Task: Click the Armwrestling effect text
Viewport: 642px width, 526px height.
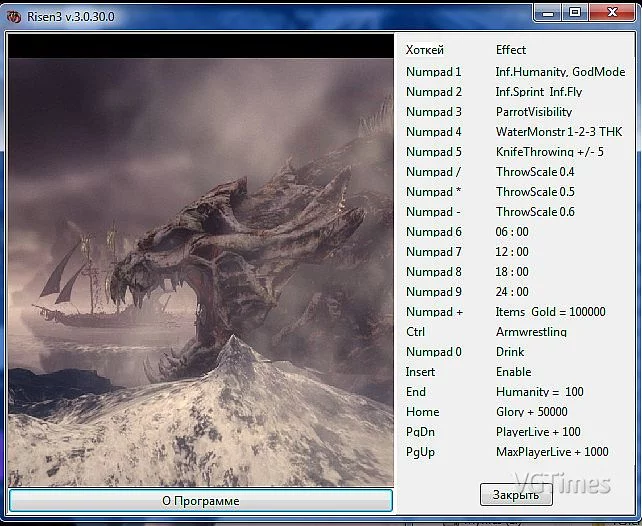Action: click(531, 332)
